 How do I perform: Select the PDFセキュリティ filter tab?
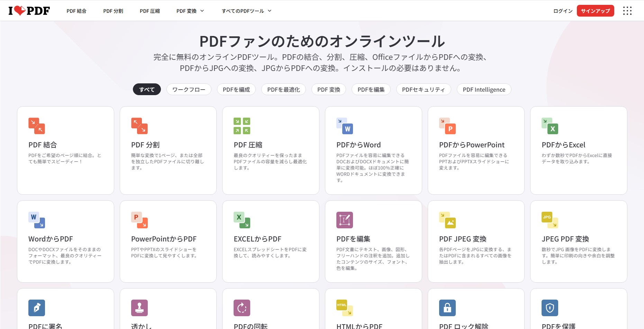click(424, 89)
